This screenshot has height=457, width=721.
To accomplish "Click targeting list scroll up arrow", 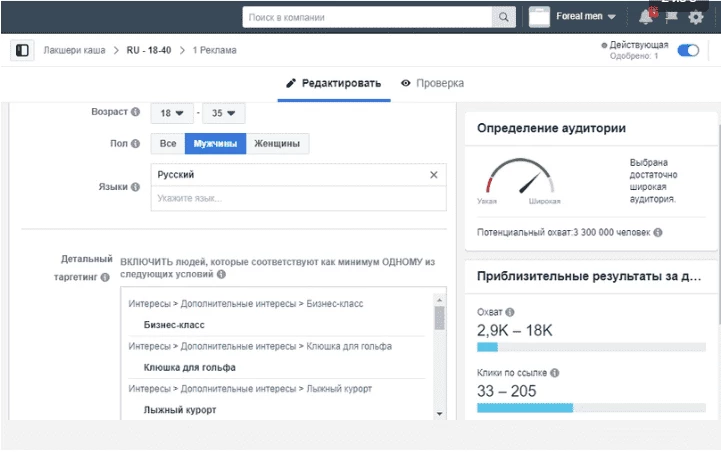I will tap(440, 300).
